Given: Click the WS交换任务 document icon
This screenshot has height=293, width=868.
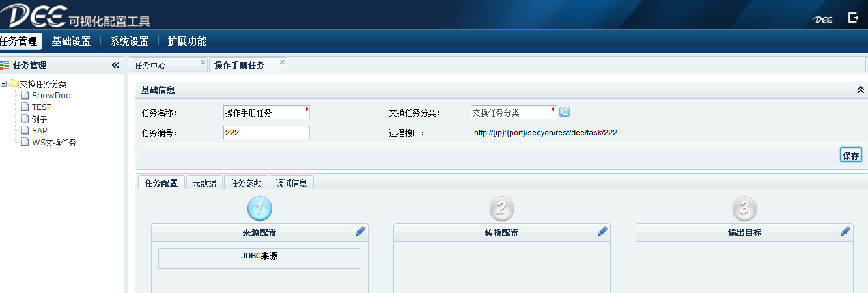Looking at the screenshot, I should (26, 142).
